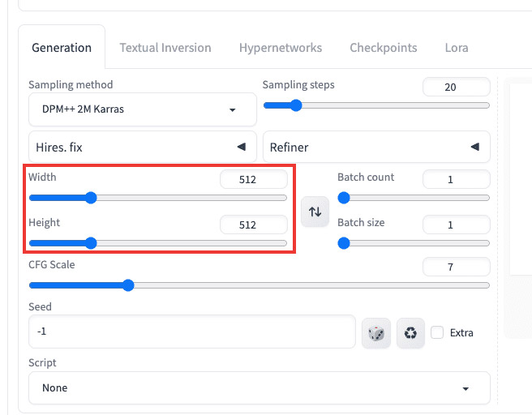The height and width of the screenshot is (415, 532).
Task: Open the Script dropdown
Action: [x=260, y=387]
